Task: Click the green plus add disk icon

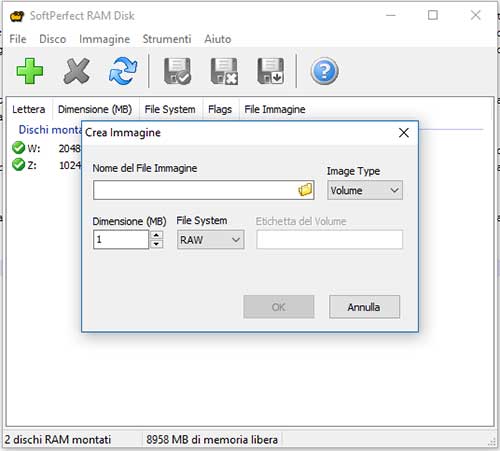Action: pos(30,71)
